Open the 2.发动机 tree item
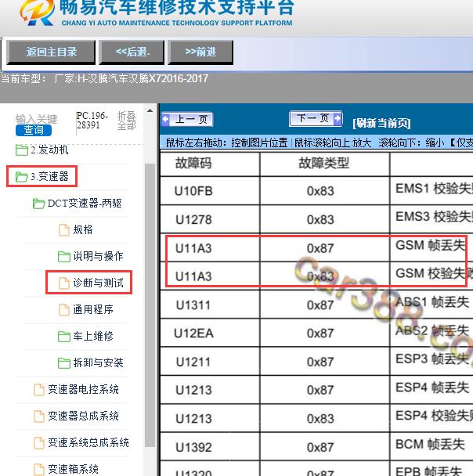The width and height of the screenshot is (473, 476). (x=49, y=150)
